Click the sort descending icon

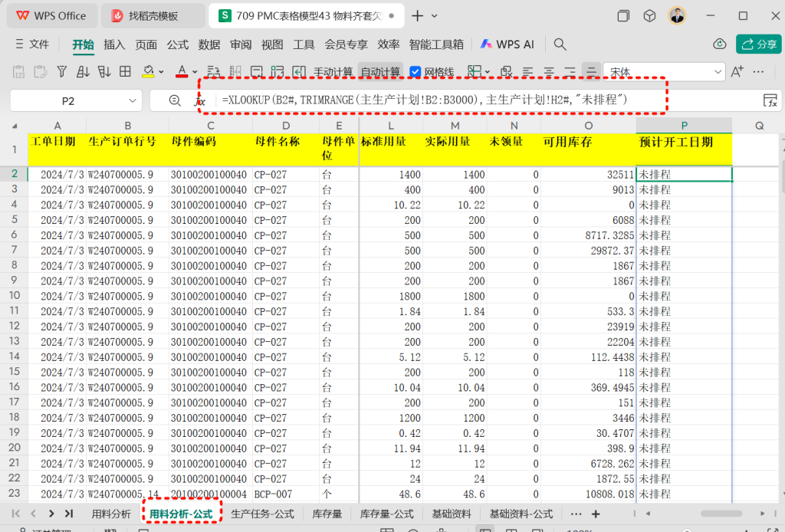[x=104, y=71]
